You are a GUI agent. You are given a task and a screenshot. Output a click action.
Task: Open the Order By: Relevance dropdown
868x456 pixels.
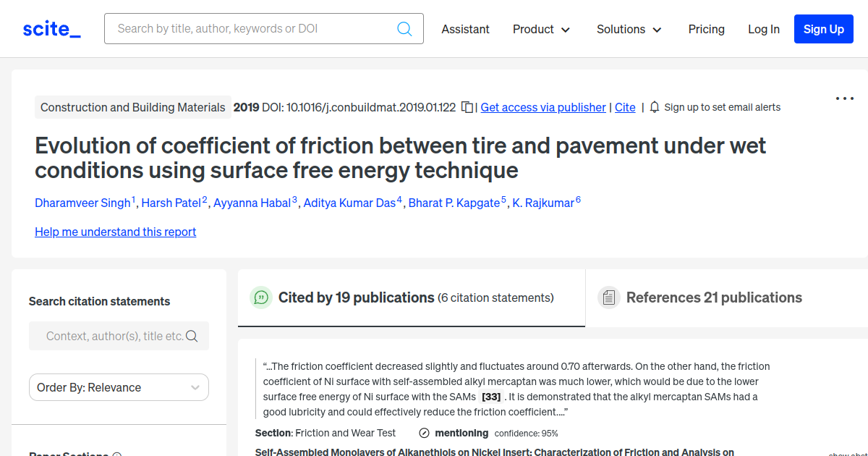tap(119, 387)
